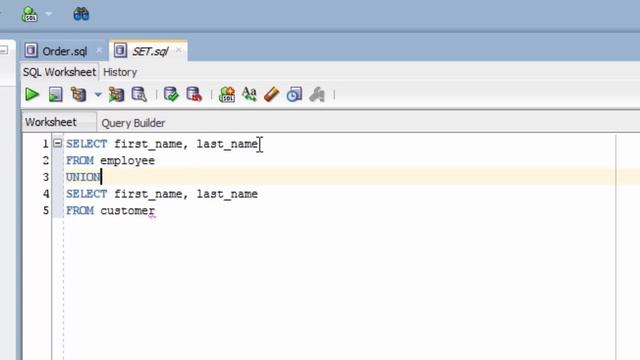Click the binoculars Find DB Object icon

[81, 14]
